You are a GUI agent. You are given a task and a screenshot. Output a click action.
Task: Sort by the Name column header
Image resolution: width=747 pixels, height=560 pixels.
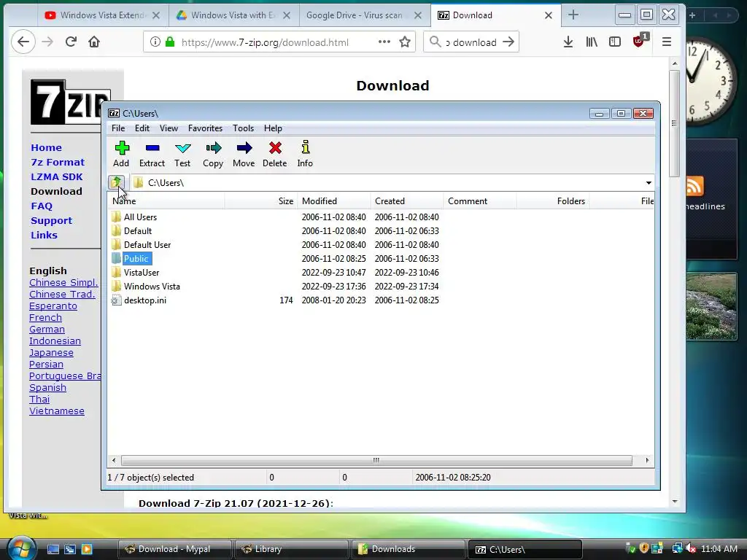166,201
